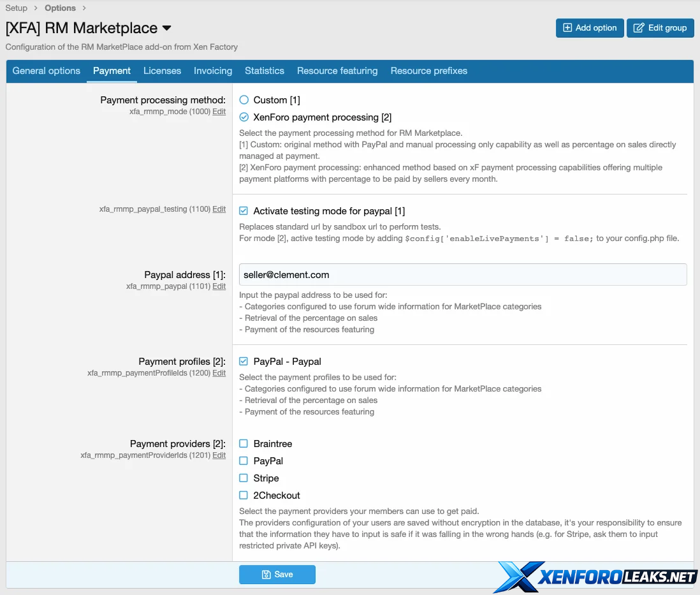The height and width of the screenshot is (595, 700).
Task: Open the Resource featuring tab
Action: click(337, 71)
